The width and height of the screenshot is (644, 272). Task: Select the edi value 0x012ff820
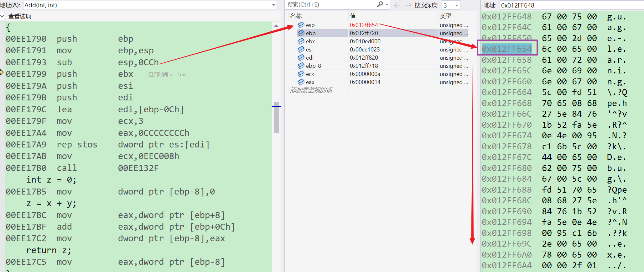364,57
